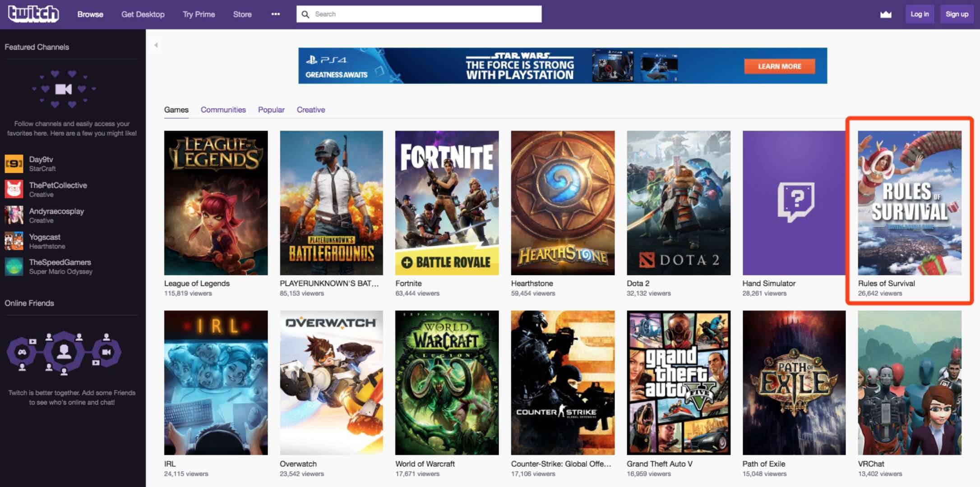Open Prime loot crown icon
The width and height of the screenshot is (980, 487).
click(x=886, y=14)
